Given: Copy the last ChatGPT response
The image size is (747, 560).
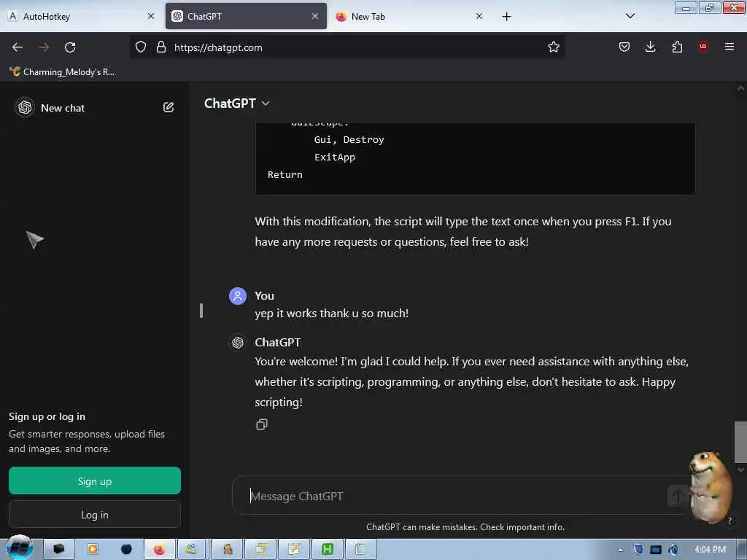Looking at the screenshot, I should [262, 424].
